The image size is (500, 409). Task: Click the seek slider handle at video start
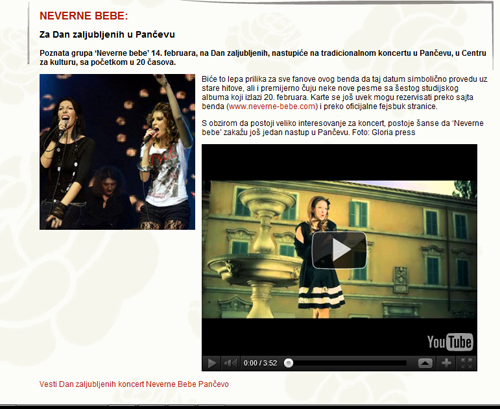click(x=289, y=363)
